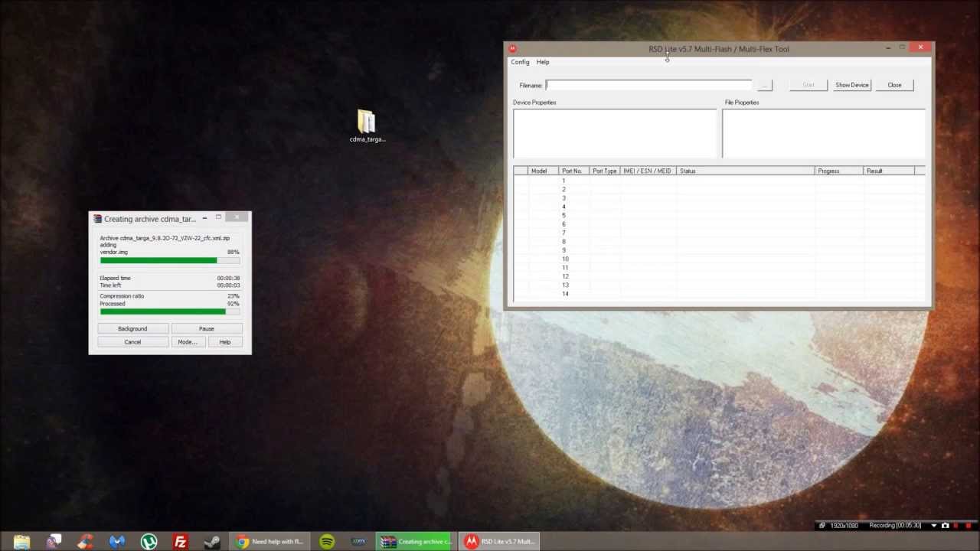The width and height of the screenshot is (980, 551).
Task: Open Steam from the taskbar
Action: tap(212, 542)
